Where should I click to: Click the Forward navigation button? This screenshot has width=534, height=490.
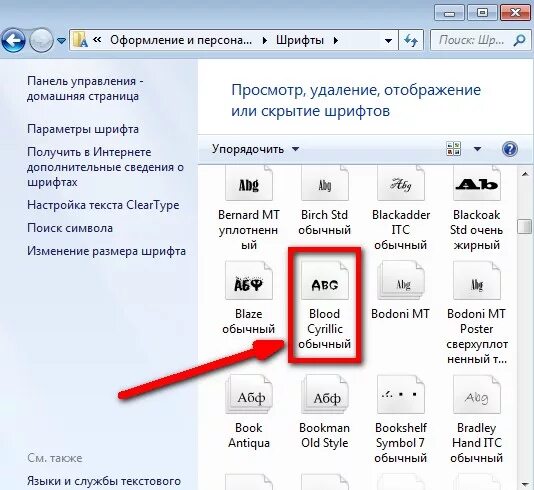tap(41, 41)
